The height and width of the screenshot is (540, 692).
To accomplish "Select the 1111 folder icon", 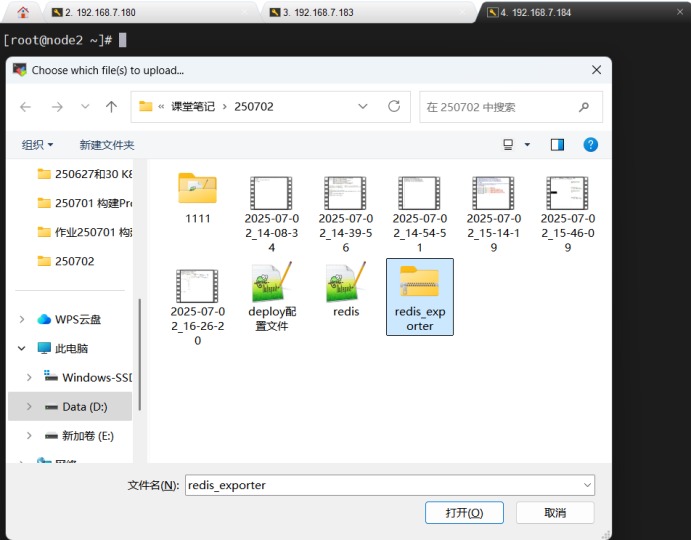I will (197, 190).
